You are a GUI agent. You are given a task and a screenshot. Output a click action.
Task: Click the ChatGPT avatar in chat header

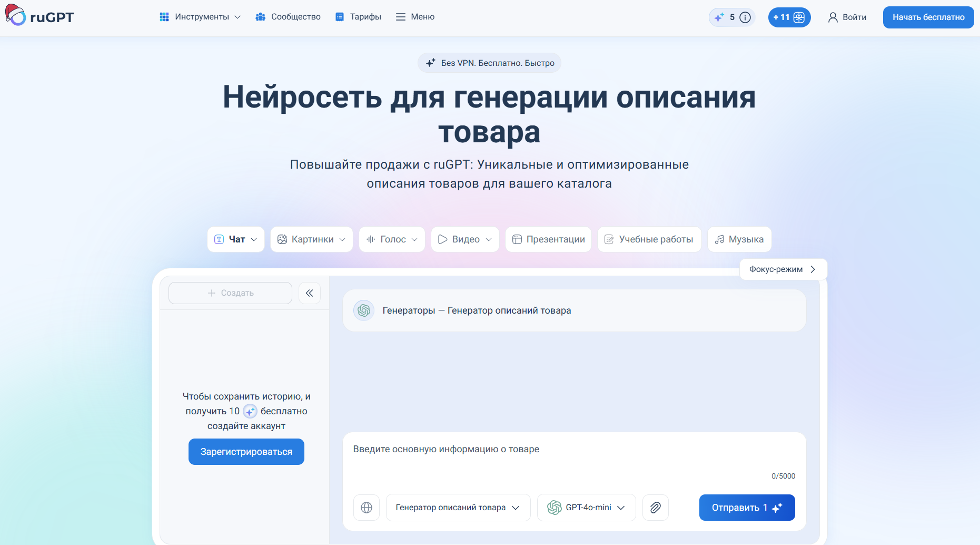pyautogui.click(x=364, y=310)
